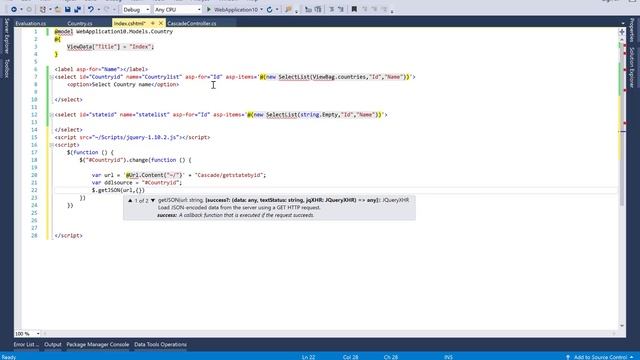Click the INS mode indicator in status bar

448,357
